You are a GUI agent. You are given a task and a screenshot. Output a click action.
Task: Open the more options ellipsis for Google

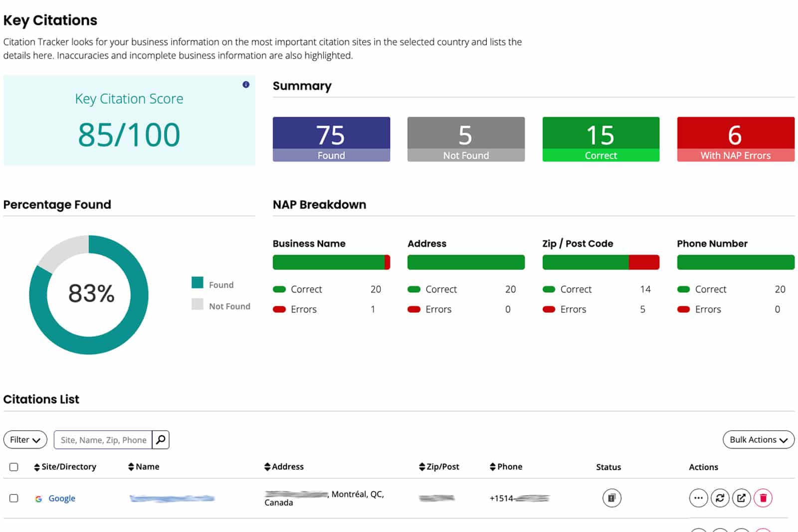698,498
